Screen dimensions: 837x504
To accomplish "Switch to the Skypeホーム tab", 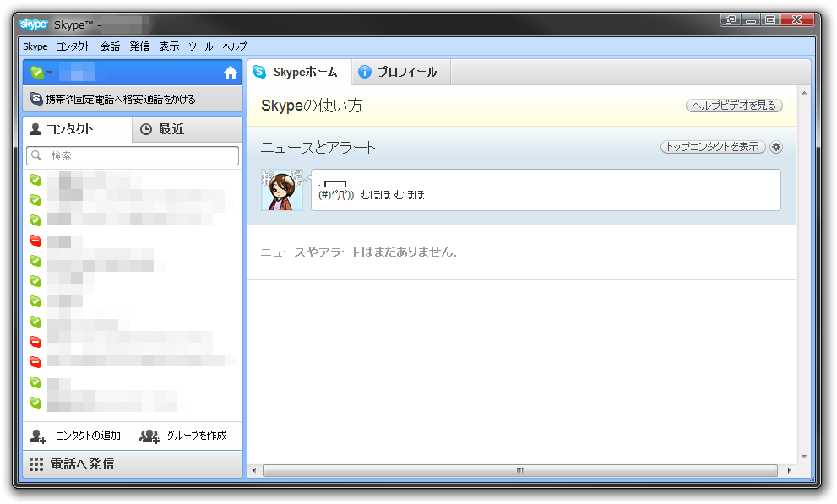I will click(299, 72).
